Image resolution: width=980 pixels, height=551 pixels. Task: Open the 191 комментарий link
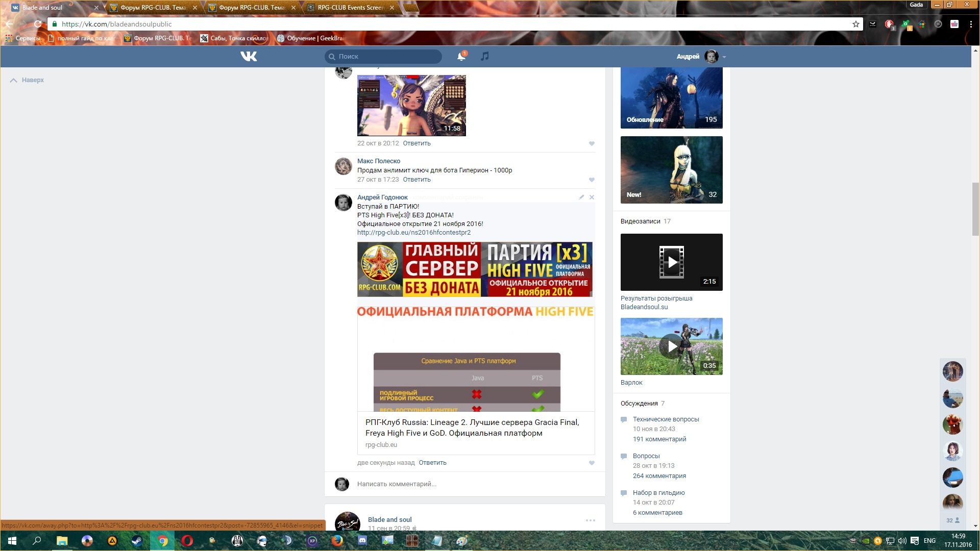tap(659, 439)
